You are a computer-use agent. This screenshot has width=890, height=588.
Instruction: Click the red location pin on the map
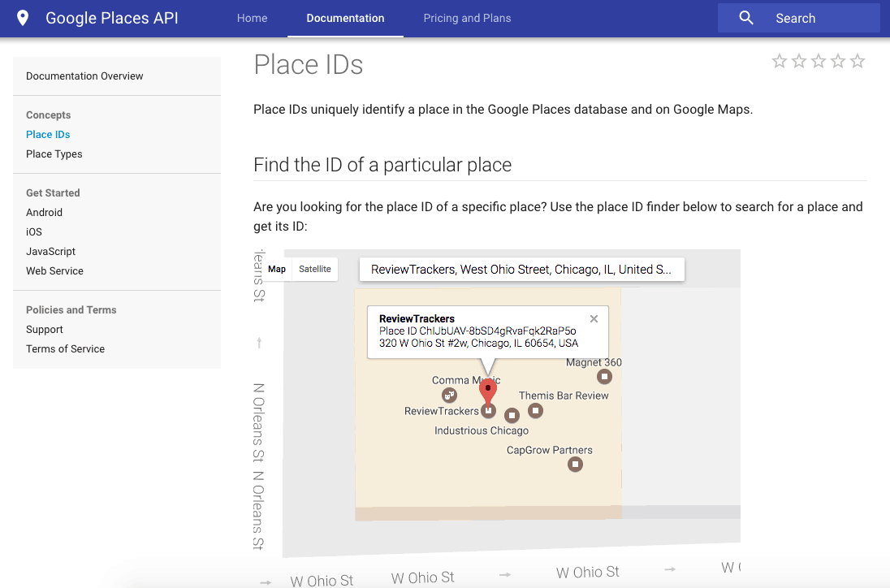click(x=487, y=391)
